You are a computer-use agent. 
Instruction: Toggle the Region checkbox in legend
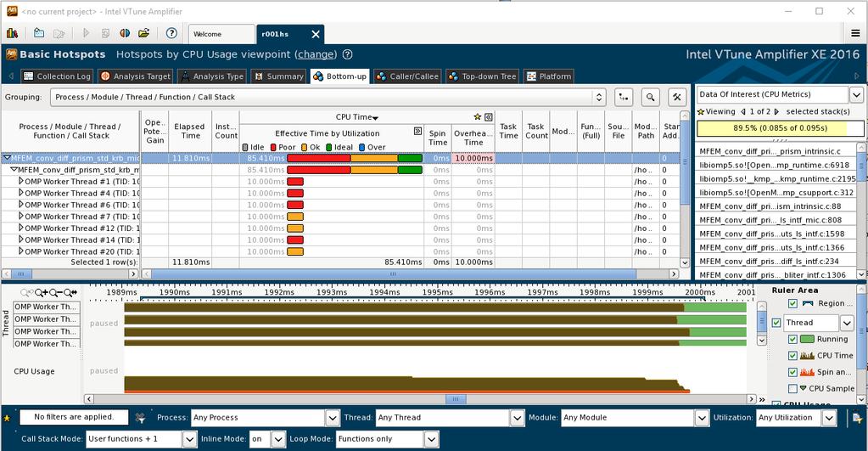[792, 303]
